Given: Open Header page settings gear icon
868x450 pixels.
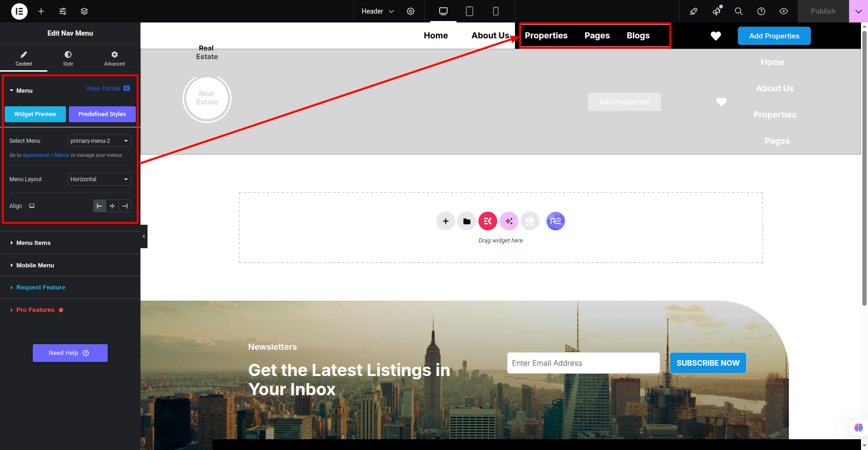Looking at the screenshot, I should click(x=411, y=11).
